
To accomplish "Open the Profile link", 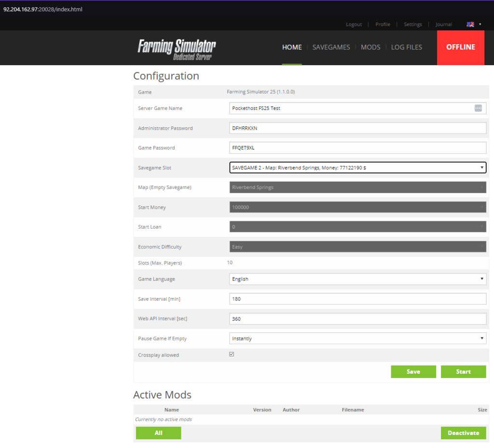I will [383, 25].
